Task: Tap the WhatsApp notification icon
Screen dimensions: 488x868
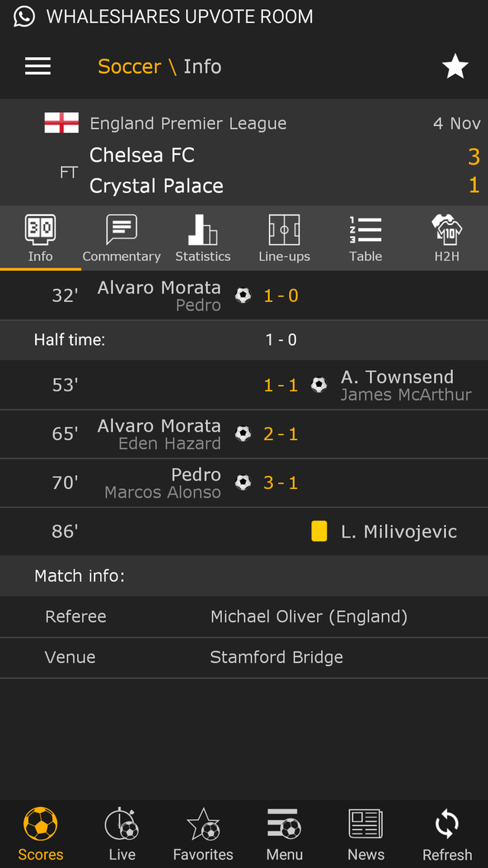Action: 24,16
